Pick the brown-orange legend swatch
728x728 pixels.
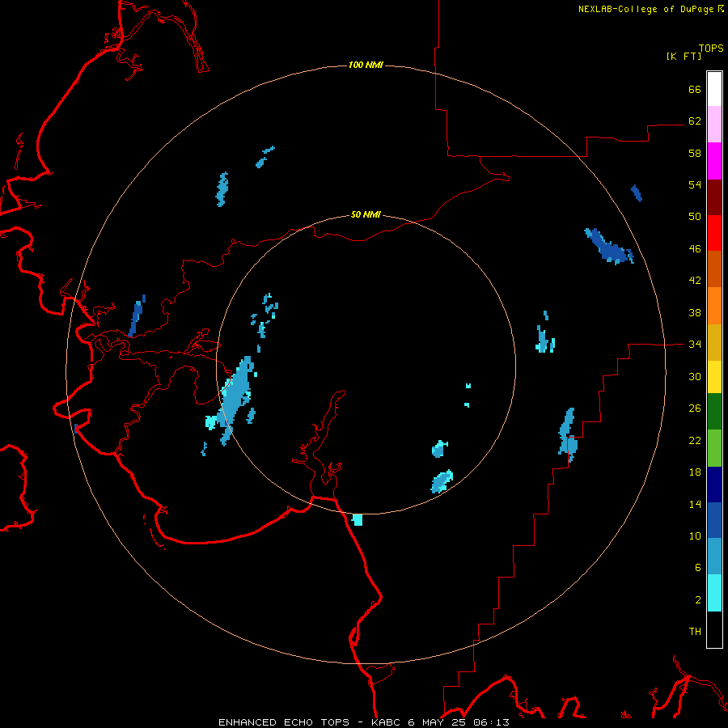(x=714, y=269)
